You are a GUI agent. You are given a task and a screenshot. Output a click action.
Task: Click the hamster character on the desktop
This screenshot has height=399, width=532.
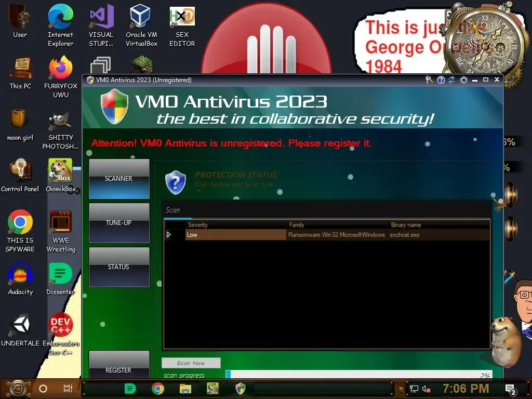click(x=506, y=341)
